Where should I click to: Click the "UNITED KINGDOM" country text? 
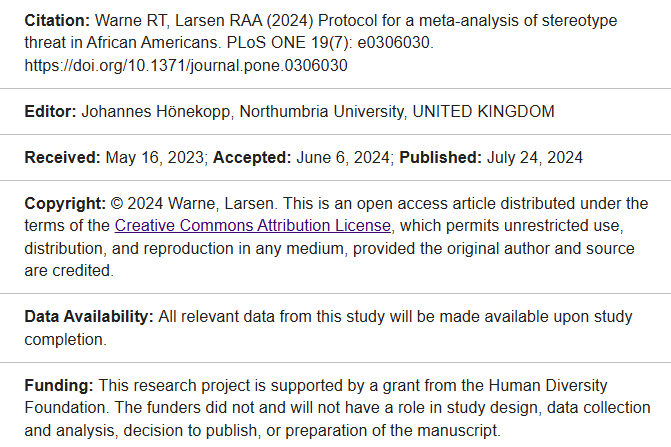(483, 111)
